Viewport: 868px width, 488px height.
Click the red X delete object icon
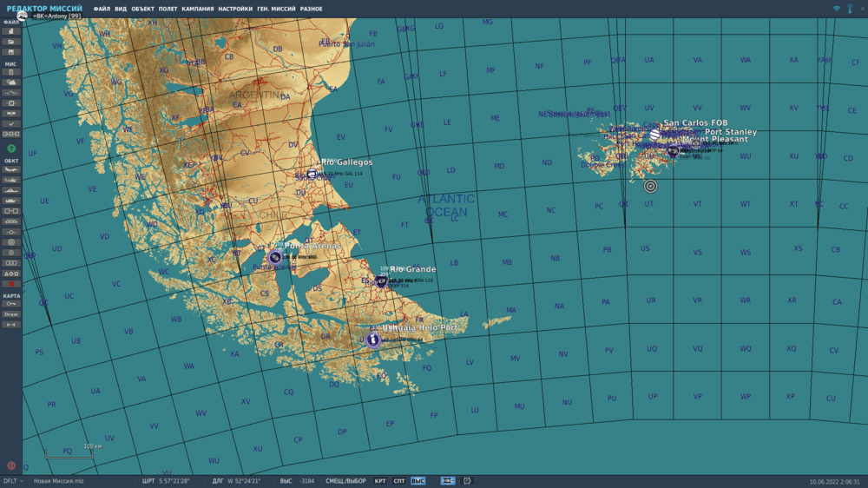point(11,284)
